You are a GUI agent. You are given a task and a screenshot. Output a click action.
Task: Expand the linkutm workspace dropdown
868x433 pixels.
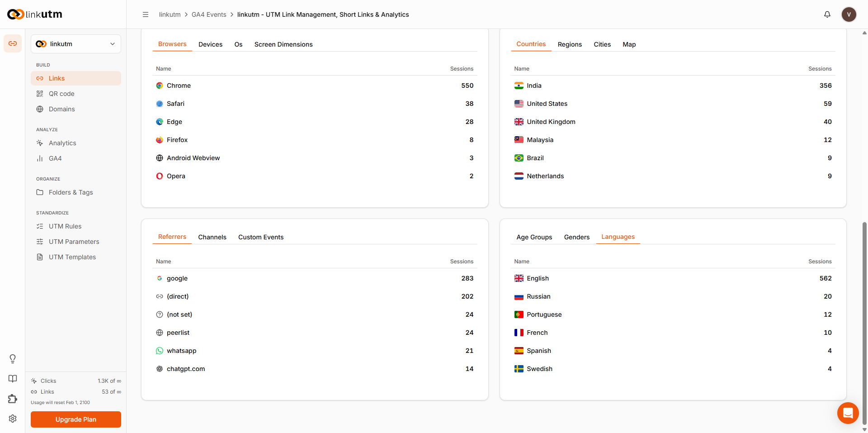(76, 44)
